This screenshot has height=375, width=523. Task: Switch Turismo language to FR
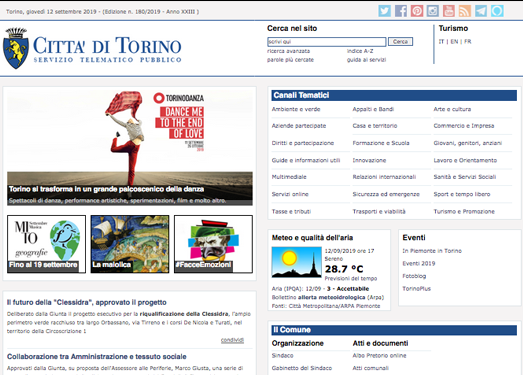point(468,42)
